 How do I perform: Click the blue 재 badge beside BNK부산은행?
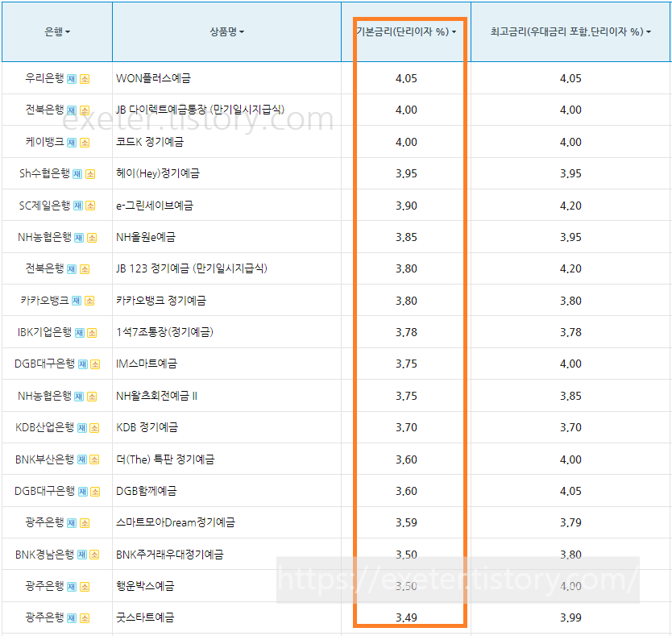[82, 459]
